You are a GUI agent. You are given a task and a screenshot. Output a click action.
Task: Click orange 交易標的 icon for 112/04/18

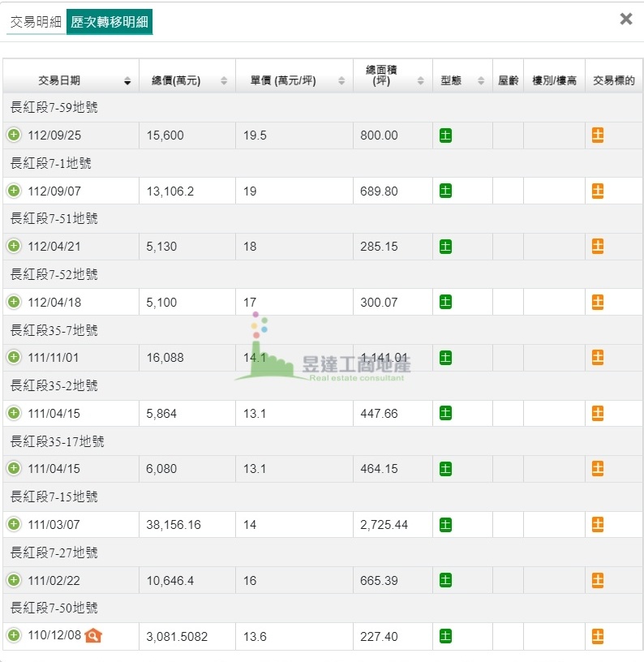[x=598, y=302]
